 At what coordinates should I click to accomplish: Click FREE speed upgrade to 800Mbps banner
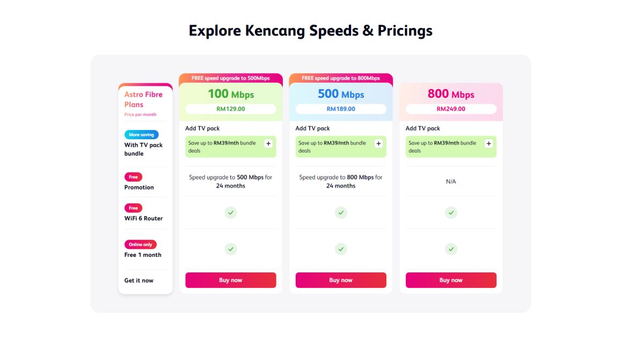tap(341, 78)
